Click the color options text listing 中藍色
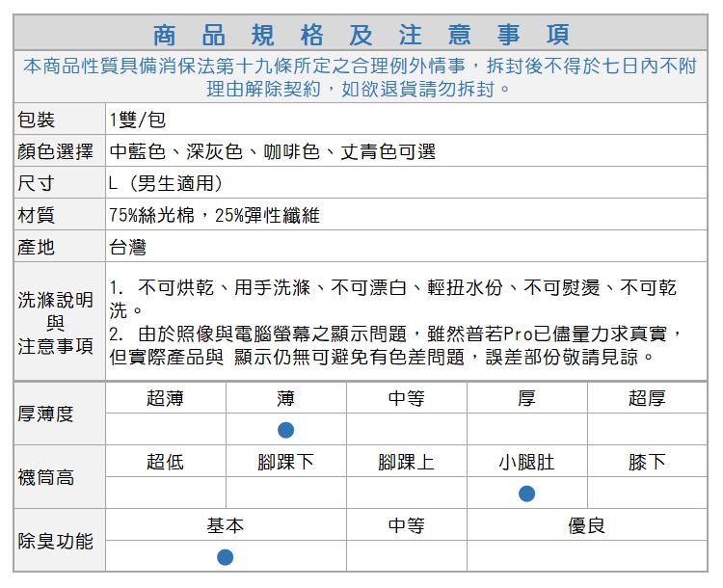 pos(273,151)
